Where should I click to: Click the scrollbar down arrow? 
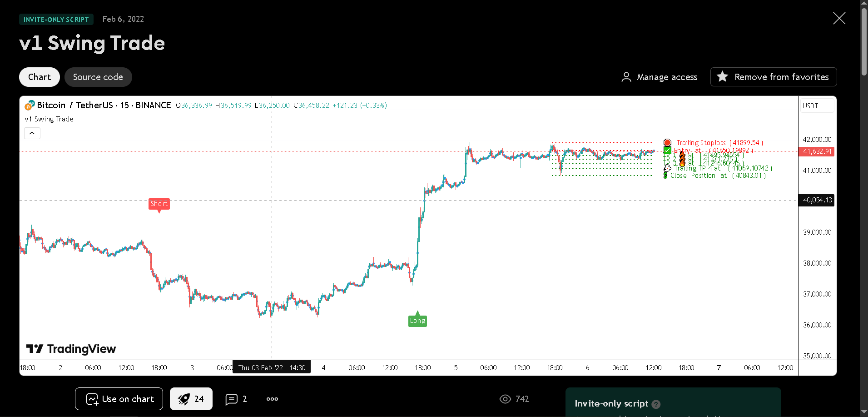[863, 413]
